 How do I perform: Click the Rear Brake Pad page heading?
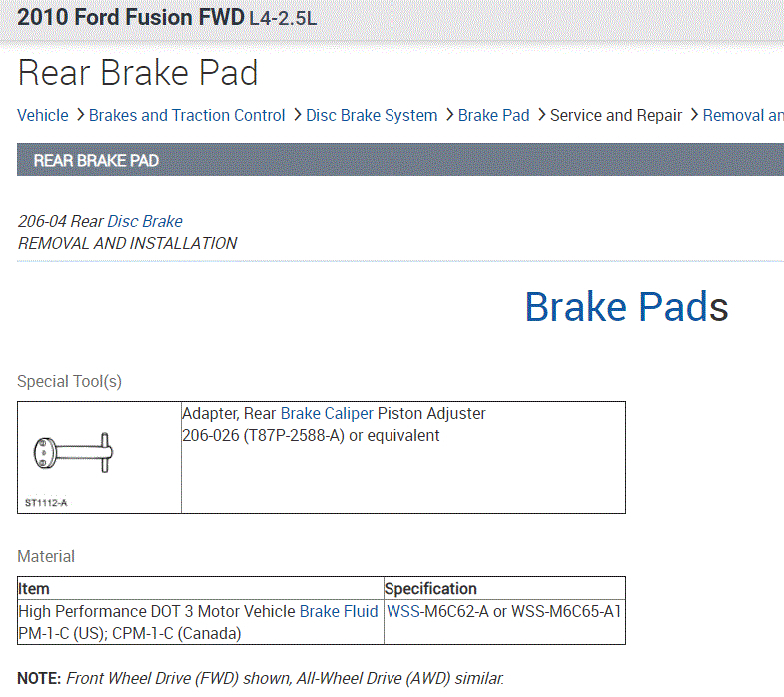click(138, 73)
